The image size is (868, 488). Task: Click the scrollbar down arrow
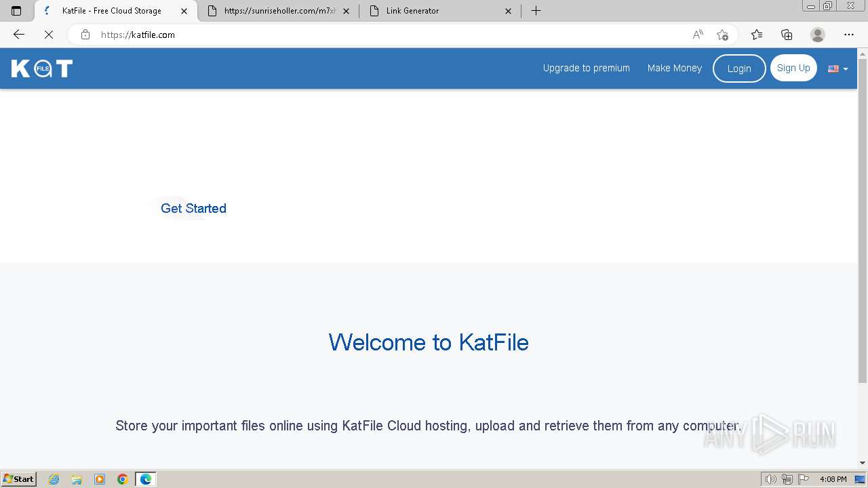(x=863, y=463)
